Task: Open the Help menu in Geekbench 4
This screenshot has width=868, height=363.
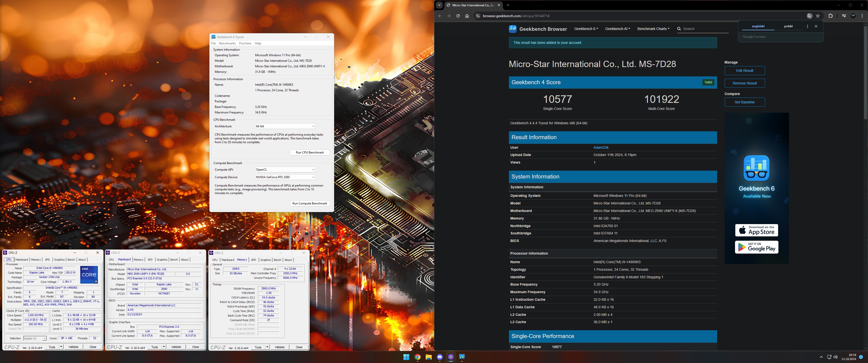Action: (x=258, y=43)
